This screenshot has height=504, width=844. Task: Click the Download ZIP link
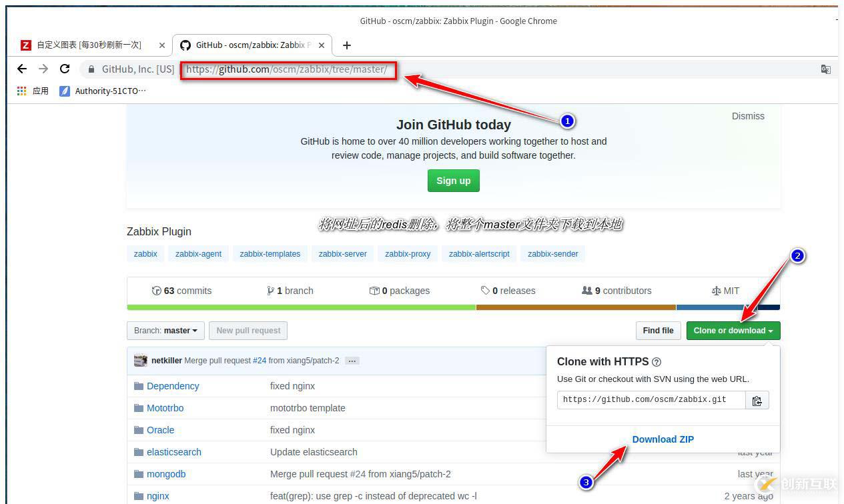663,439
